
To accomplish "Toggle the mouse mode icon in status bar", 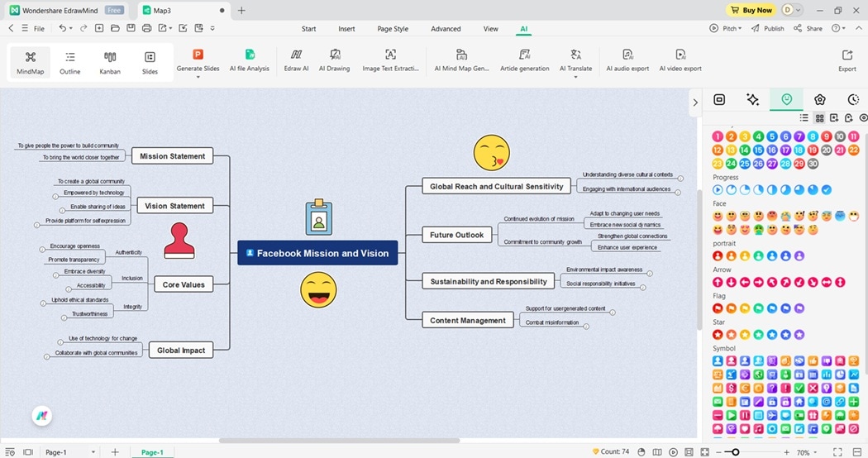I will 641,452.
